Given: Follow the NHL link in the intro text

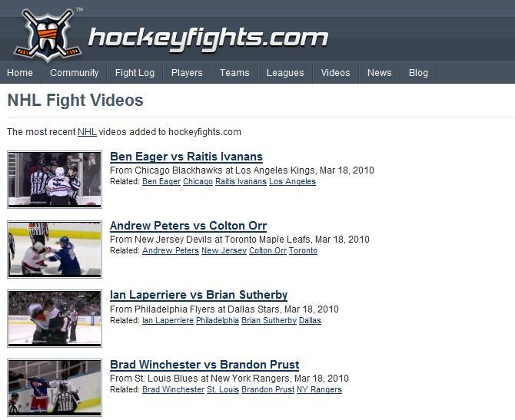Looking at the screenshot, I should coord(87,132).
